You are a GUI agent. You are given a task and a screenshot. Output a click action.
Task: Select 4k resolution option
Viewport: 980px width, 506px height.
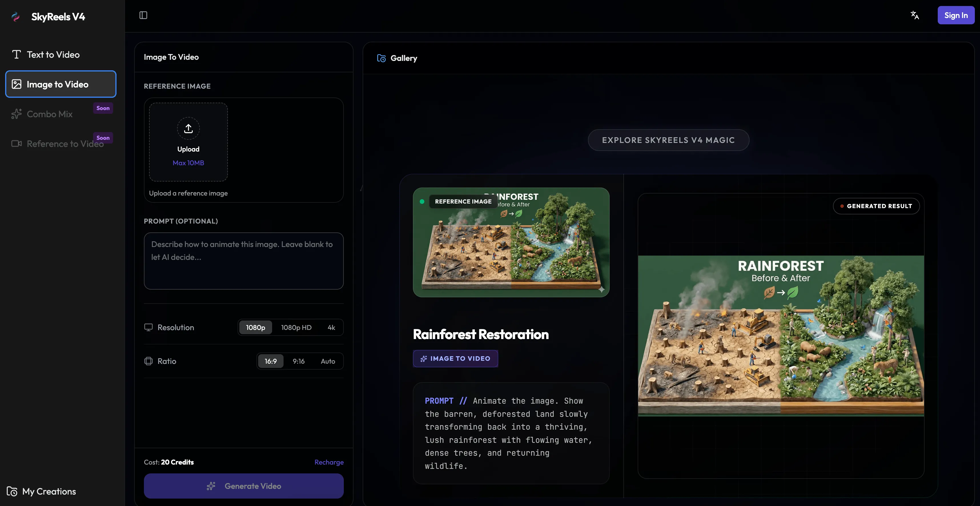coord(331,327)
